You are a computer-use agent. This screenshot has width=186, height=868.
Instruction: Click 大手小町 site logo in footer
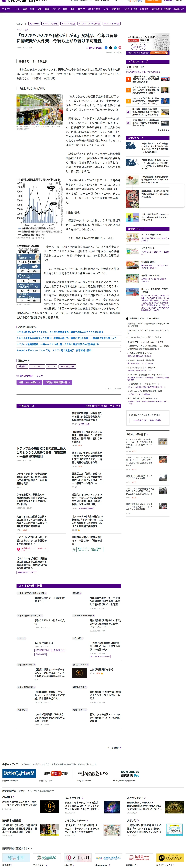[x=77, y=858]
